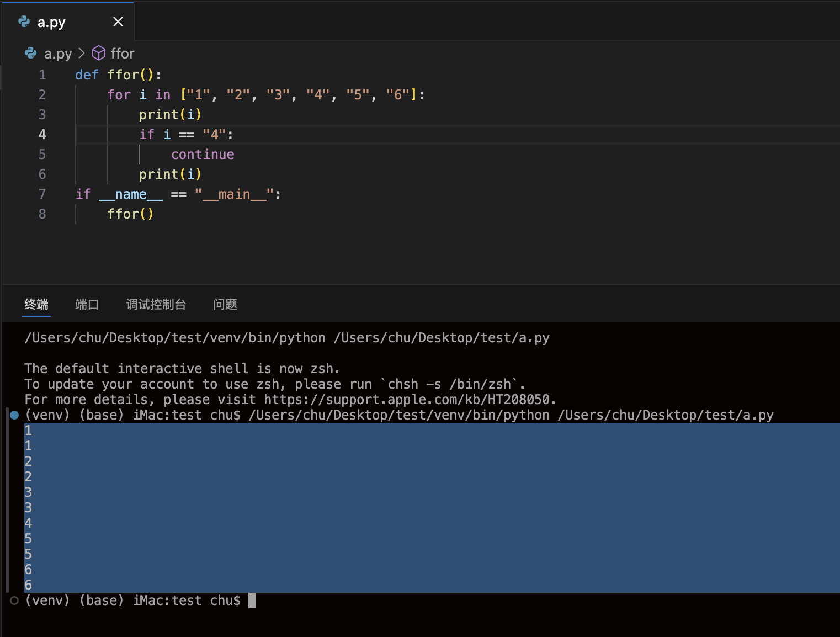The height and width of the screenshot is (637, 840).
Task: Open the 端口 panel tab
Action: pos(87,304)
